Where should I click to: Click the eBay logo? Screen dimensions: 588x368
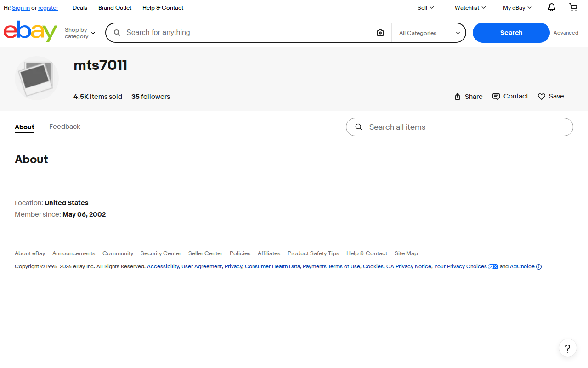(x=30, y=31)
